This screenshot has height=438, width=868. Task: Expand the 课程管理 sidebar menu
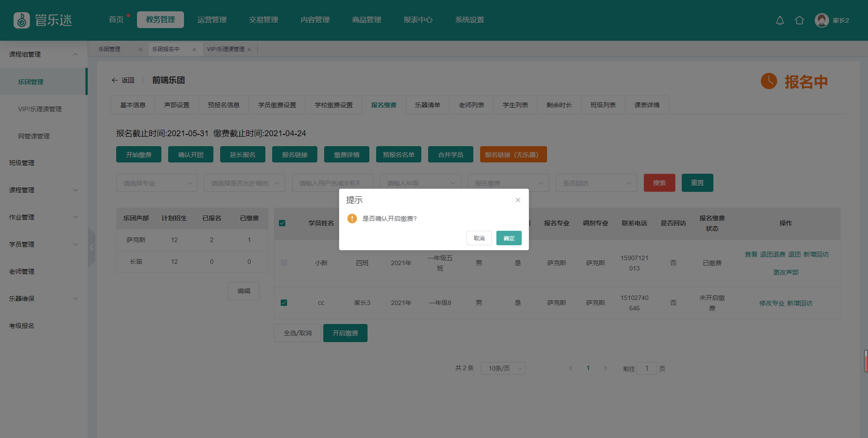click(x=43, y=190)
